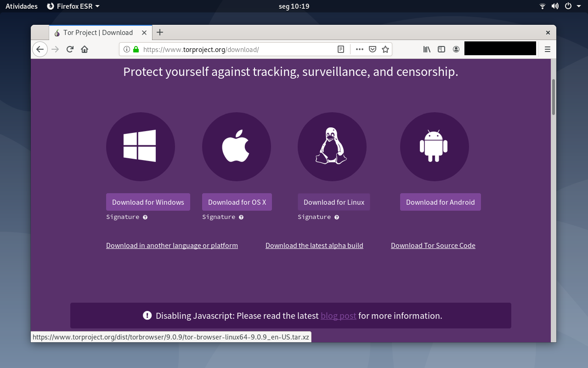The height and width of the screenshot is (368, 588).
Task: Open Download the latest alpha build link
Action: click(x=314, y=246)
